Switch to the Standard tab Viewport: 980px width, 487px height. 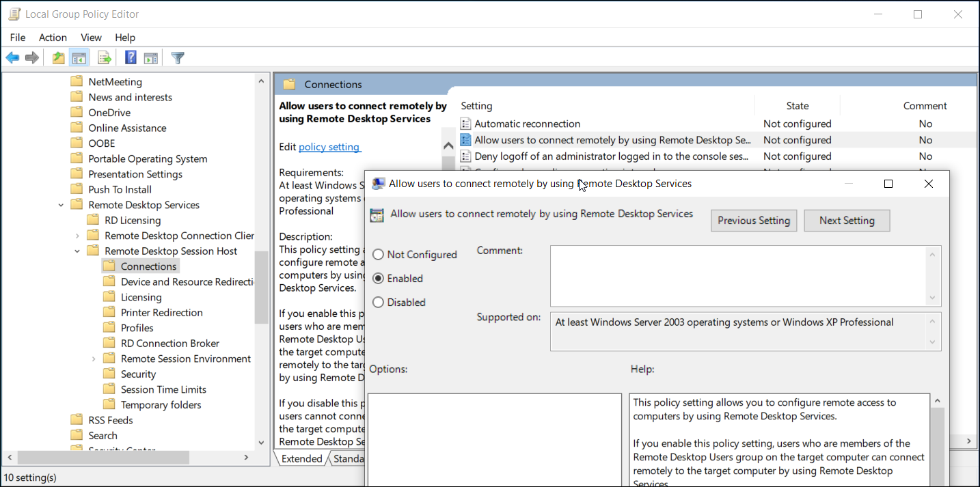[348, 458]
